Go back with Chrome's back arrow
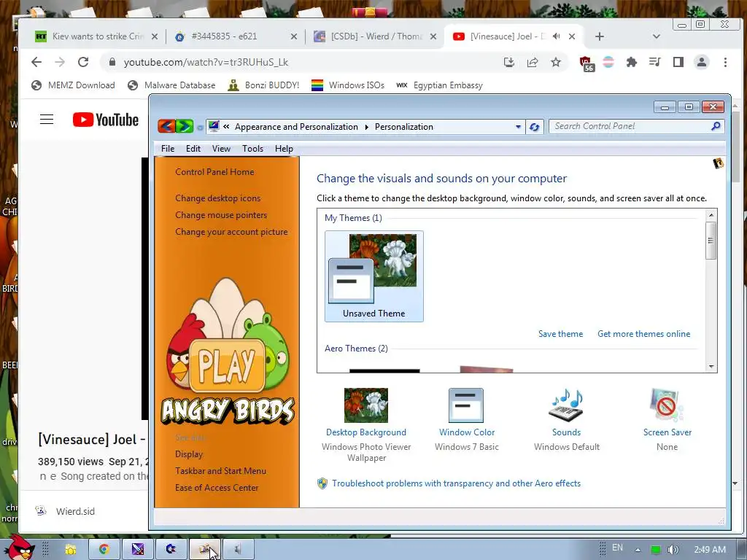 [x=36, y=63]
